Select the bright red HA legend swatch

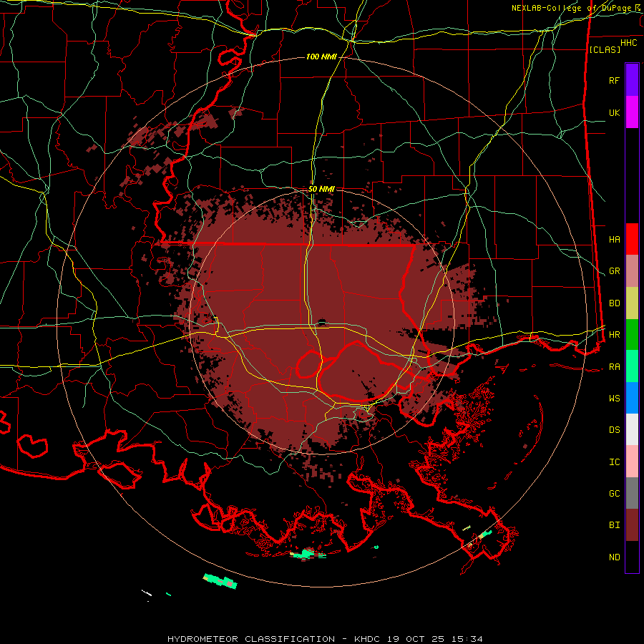tap(632, 239)
